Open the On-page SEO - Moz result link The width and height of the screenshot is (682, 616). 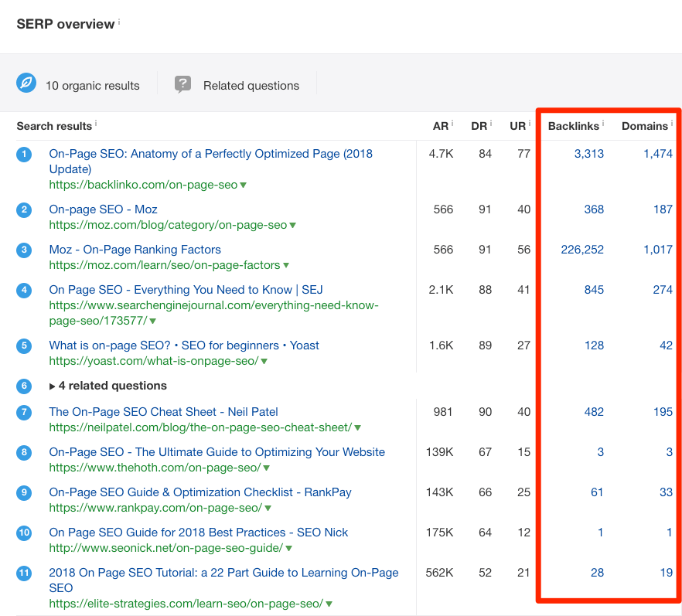pyautogui.click(x=103, y=209)
